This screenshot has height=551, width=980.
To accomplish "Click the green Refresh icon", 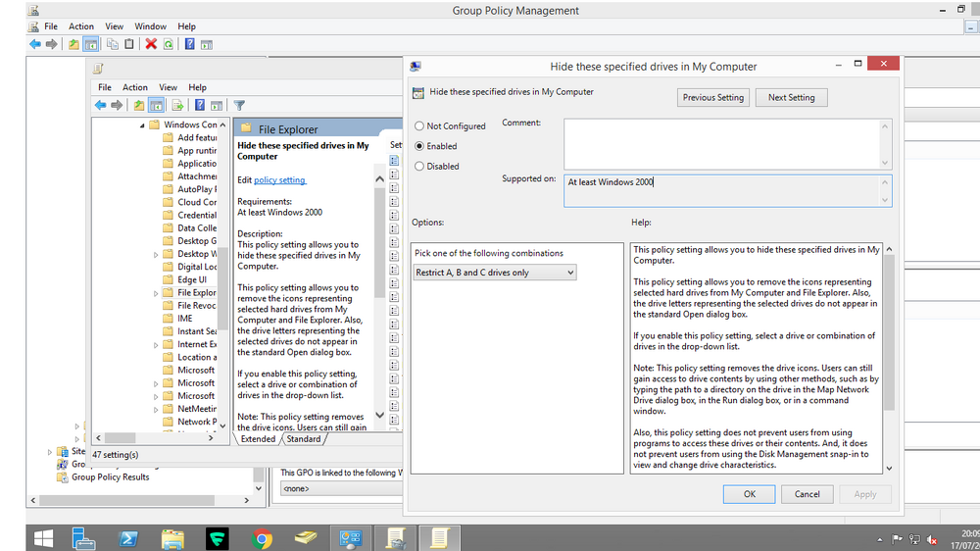I will coord(169,44).
